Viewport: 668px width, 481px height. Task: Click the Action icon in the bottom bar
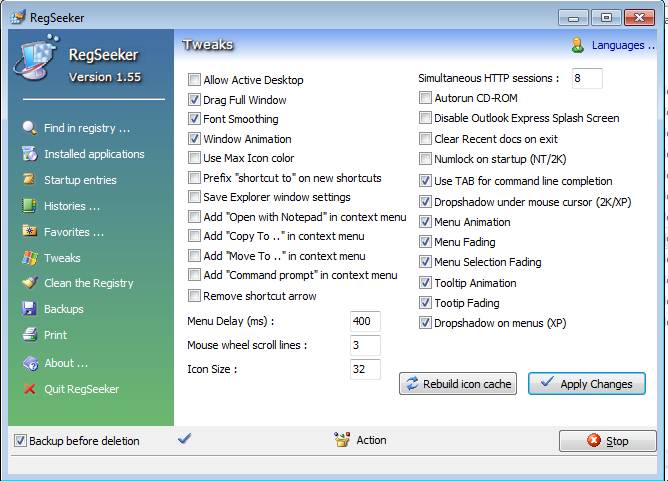point(342,439)
